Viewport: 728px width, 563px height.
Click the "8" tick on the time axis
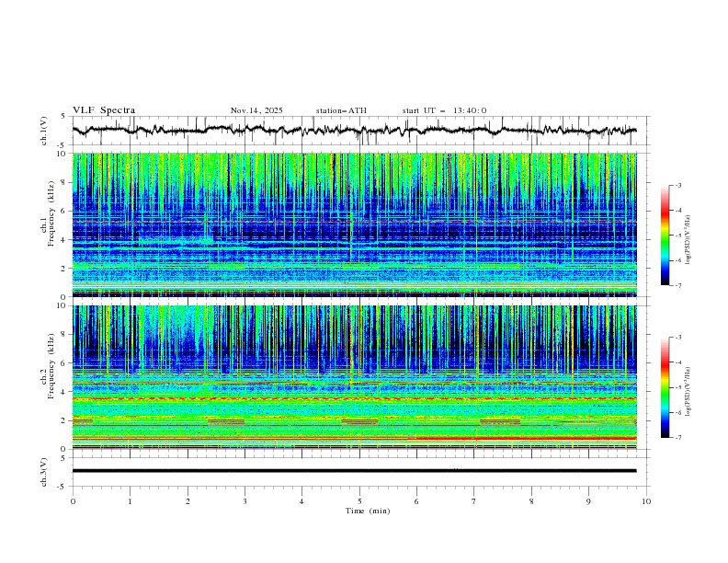[531, 501]
